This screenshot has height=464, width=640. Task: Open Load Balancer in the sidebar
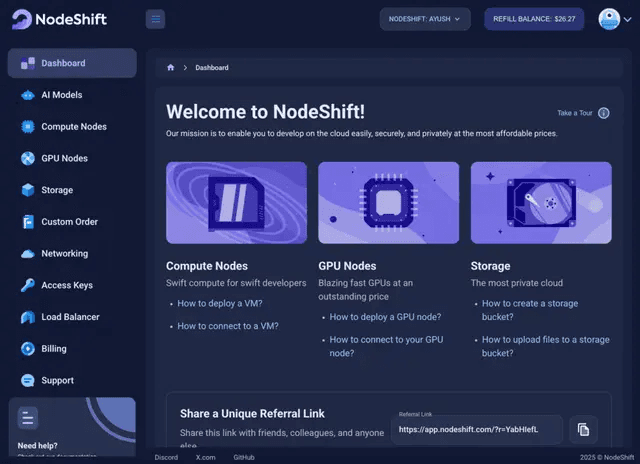coord(72,317)
